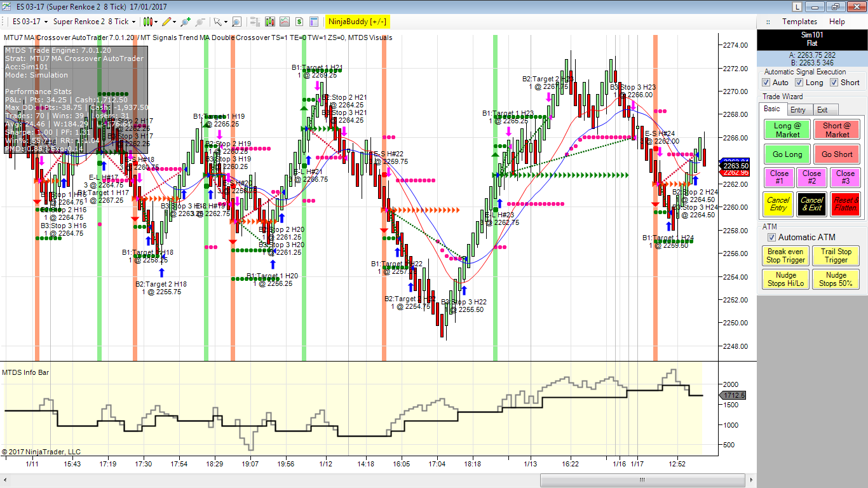Click the 'E-S H#24' entry label
This screenshot has height=488, width=868.
[x=660, y=133]
